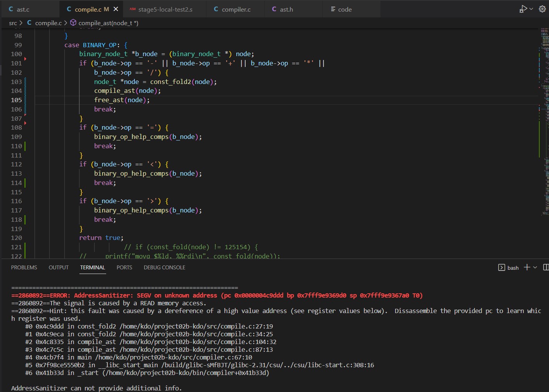Open the launch profile dropdown beside plus
The height and width of the screenshot is (392, 549).
[535, 267]
